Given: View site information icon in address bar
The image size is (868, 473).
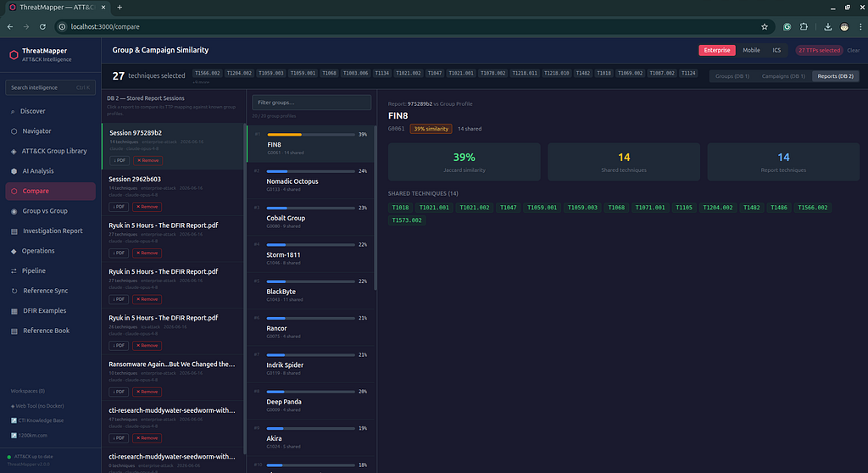Looking at the screenshot, I should 62,26.
